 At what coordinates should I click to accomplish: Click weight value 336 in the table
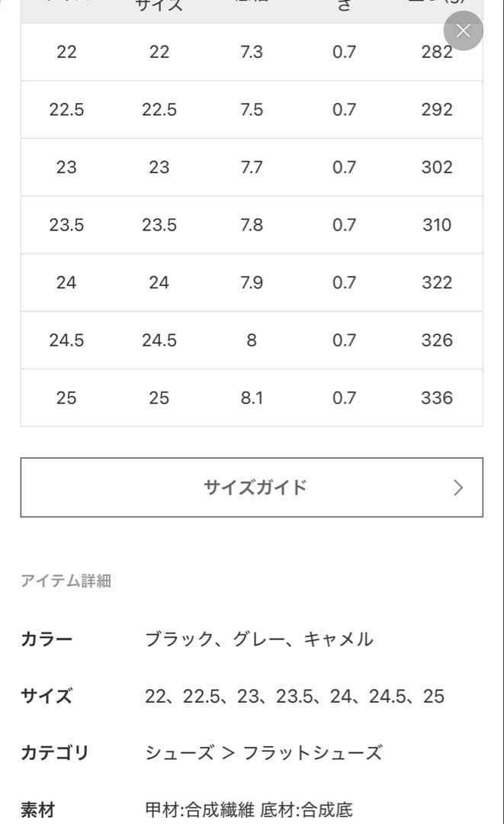pos(436,398)
